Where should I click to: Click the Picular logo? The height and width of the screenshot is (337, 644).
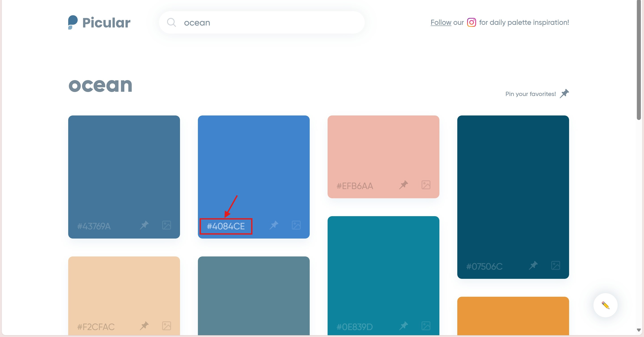click(99, 23)
